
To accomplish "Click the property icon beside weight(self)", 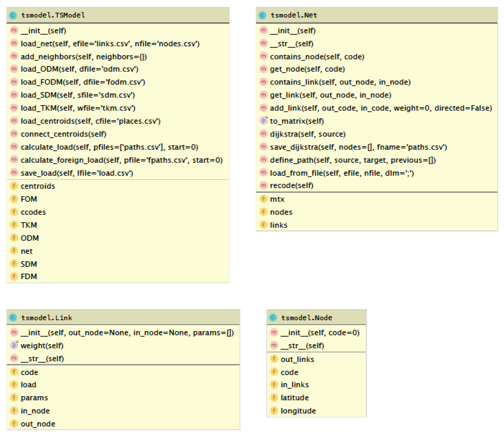I will 14,345.
